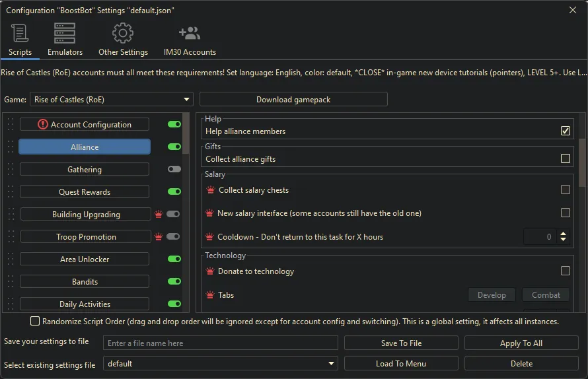Click the file name input field

pos(221,343)
